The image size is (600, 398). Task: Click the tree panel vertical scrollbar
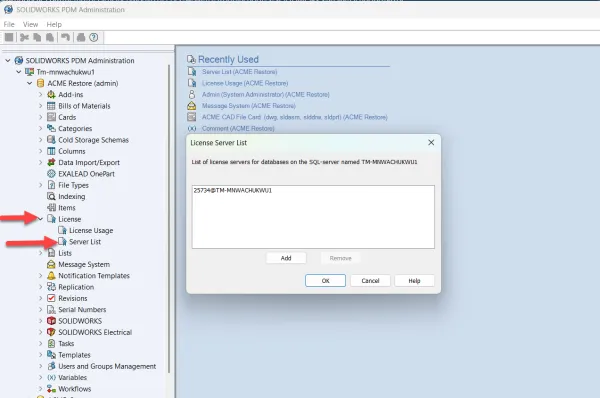coord(169,218)
